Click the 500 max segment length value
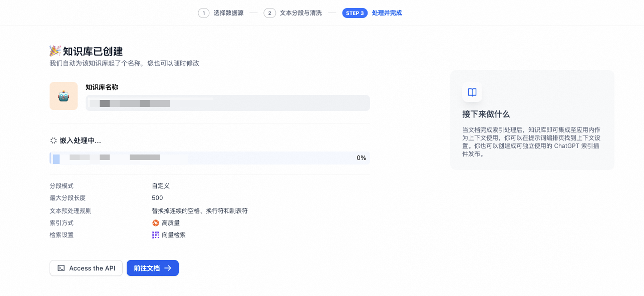Viewport: 644px width, 296px height. tap(157, 198)
